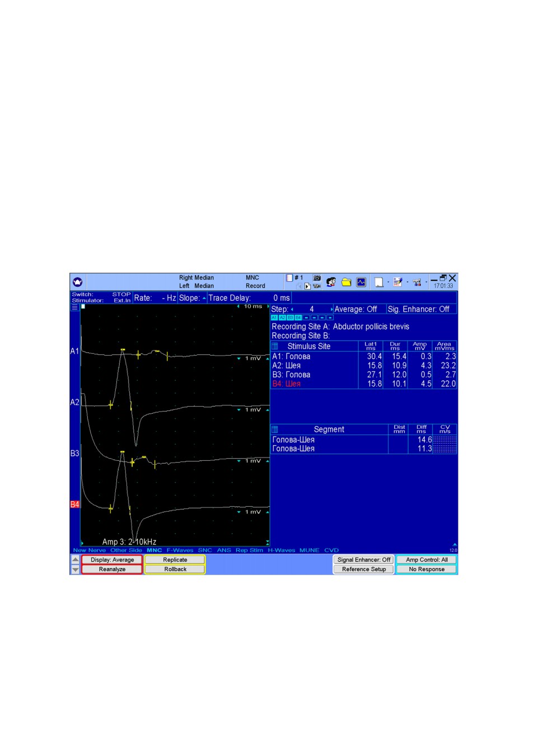Screen dimensions: 534x756
Task: Select stimulus site row A2: Шея
Action: (364, 365)
